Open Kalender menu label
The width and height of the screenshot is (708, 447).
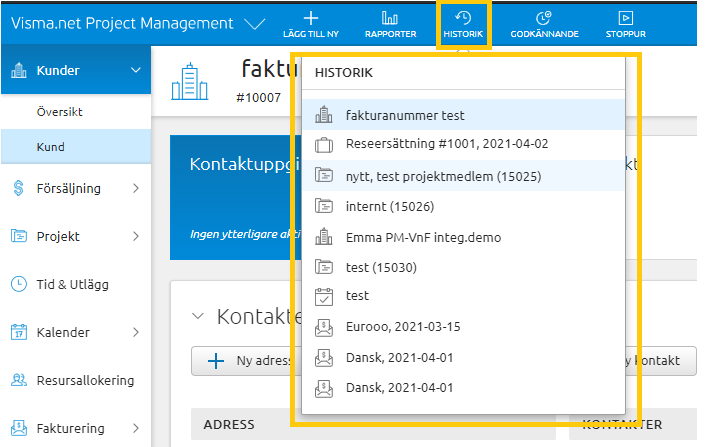click(x=63, y=332)
